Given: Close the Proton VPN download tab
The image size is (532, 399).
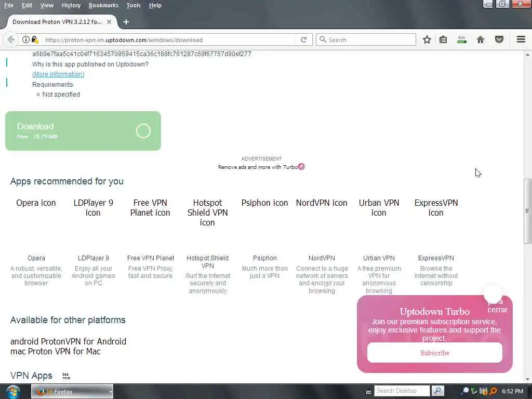Looking at the screenshot, I should pos(109,22).
